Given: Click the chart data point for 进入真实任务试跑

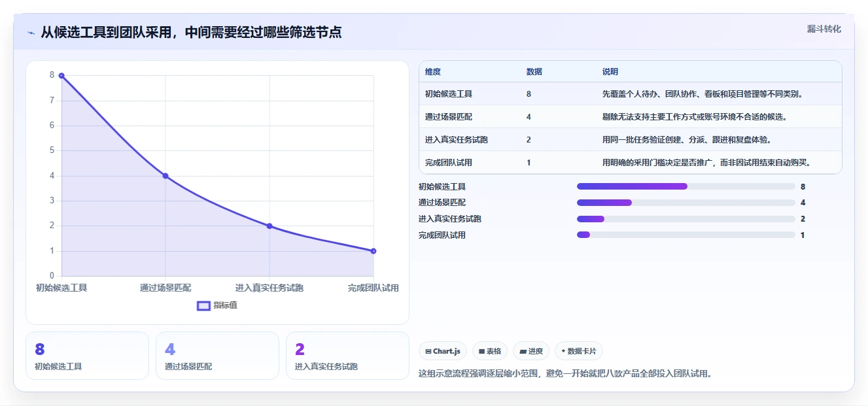Looking at the screenshot, I should tap(269, 226).
